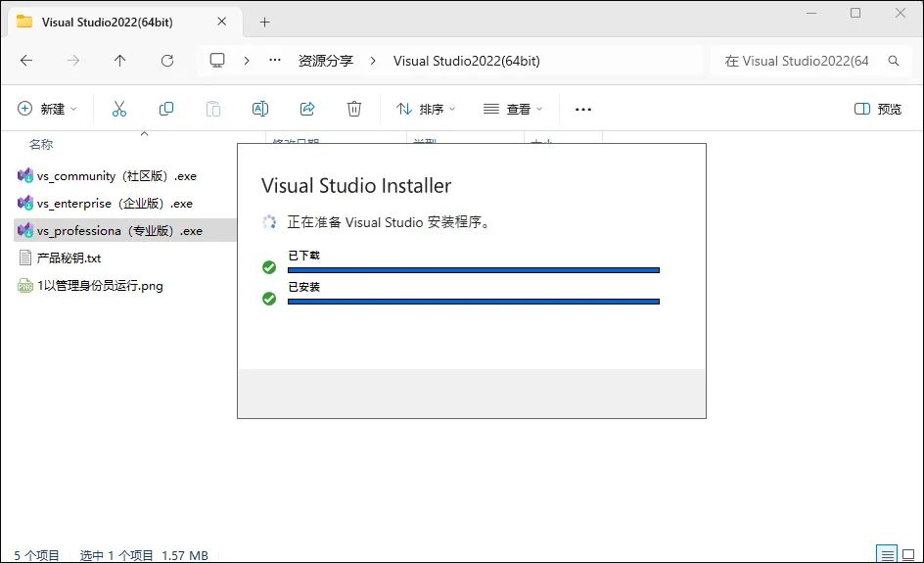Click the Delete trash icon
The height and width of the screenshot is (563, 924).
pyautogui.click(x=354, y=109)
